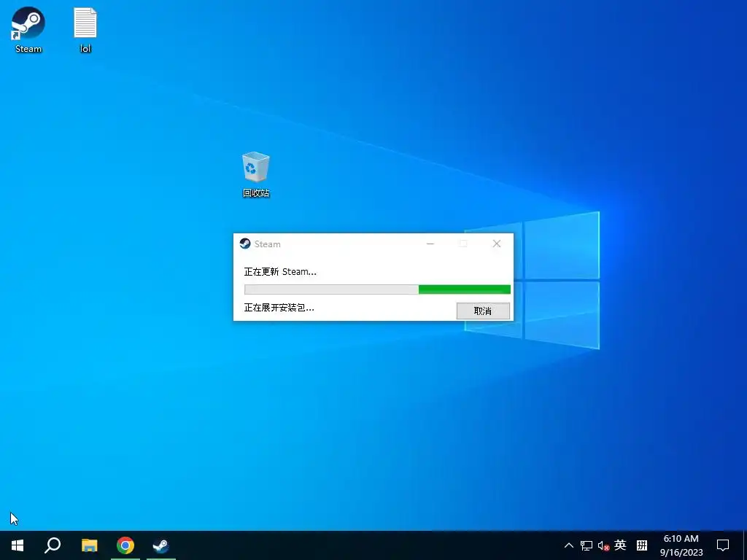Open the clock showing 6:10 AM

tap(681, 545)
